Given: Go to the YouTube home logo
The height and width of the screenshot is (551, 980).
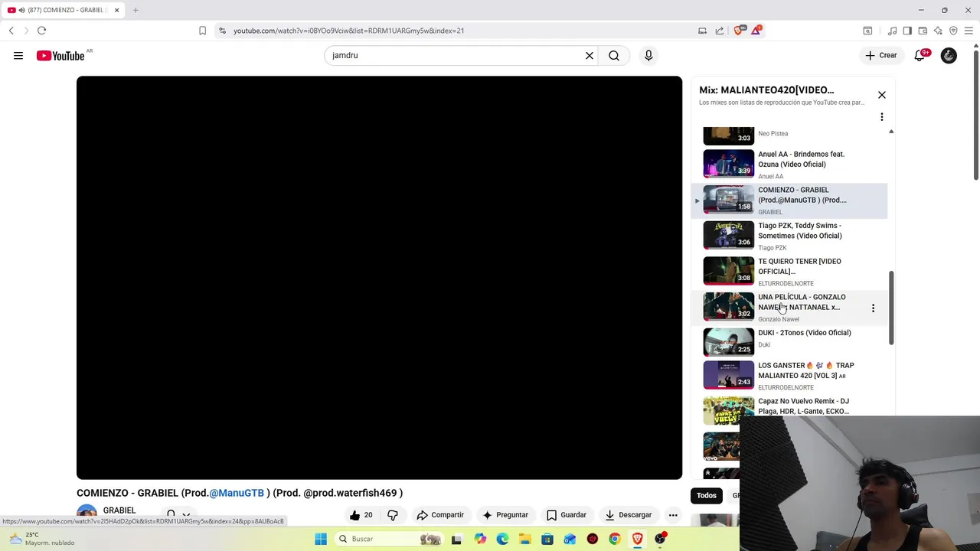Looking at the screenshot, I should pyautogui.click(x=60, y=55).
